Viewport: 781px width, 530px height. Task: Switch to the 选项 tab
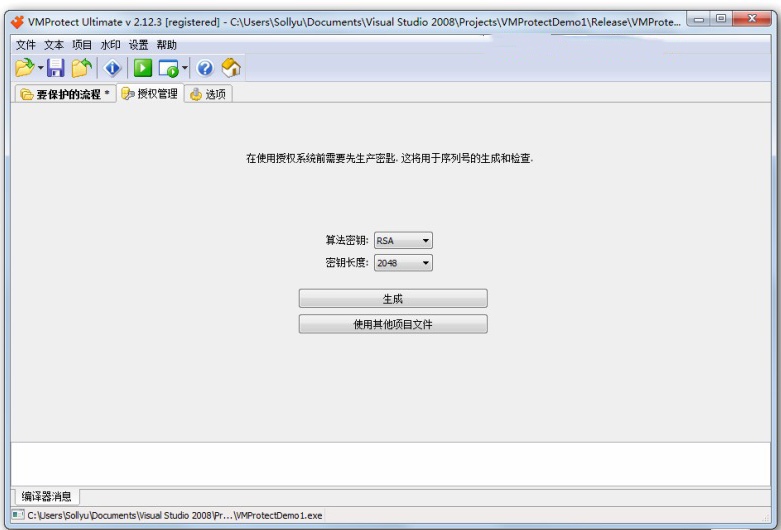pos(208,94)
